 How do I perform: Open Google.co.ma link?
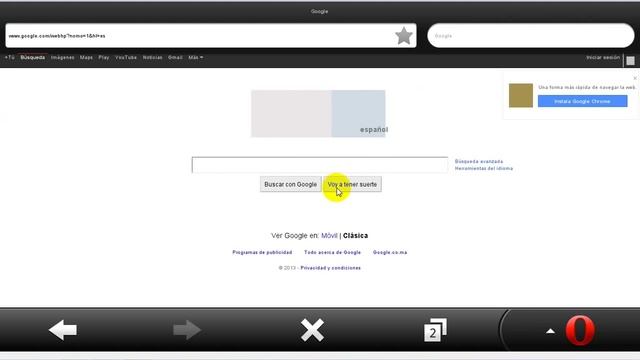pos(390,252)
